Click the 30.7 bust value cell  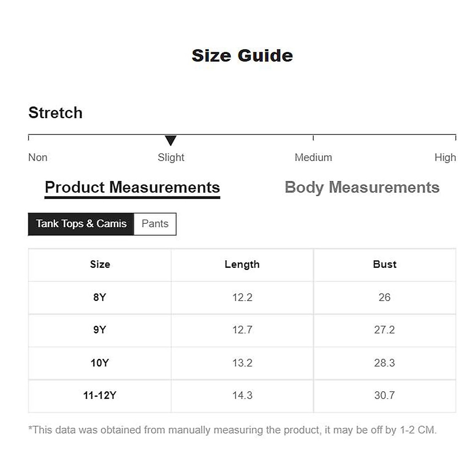(384, 395)
